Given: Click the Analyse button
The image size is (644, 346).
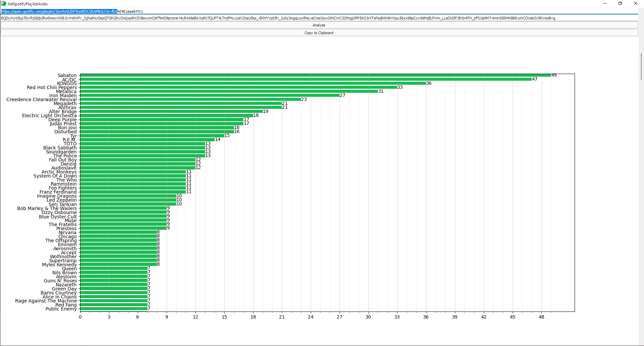Looking at the screenshot, I should (x=319, y=25).
